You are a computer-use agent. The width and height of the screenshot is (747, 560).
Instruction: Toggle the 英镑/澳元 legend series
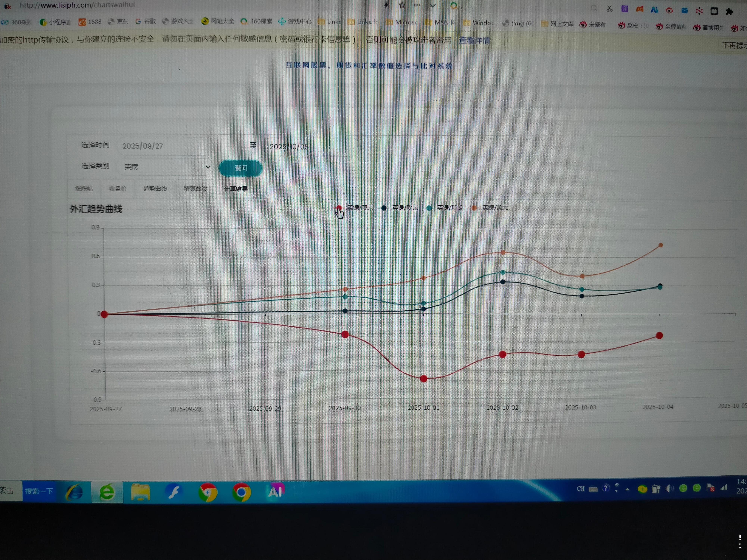359,208
